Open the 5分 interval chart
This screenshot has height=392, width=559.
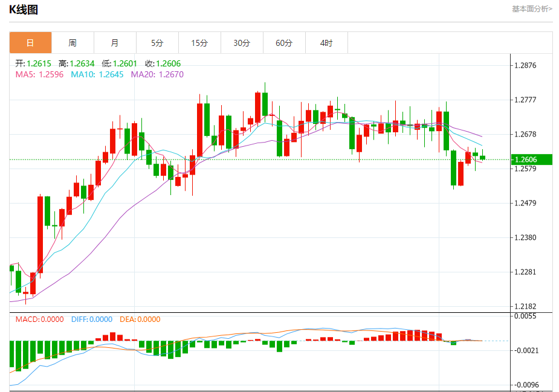tap(157, 43)
